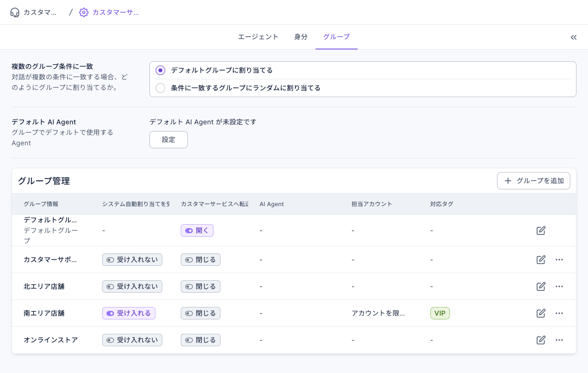Click the VIP tag in 南エリア店舗 row
Viewport: 588px width, 373px height.
pos(440,313)
